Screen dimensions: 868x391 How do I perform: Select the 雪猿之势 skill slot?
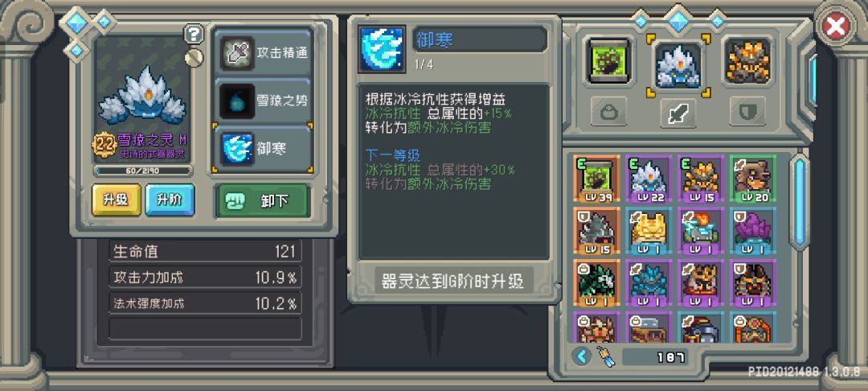click(262, 101)
